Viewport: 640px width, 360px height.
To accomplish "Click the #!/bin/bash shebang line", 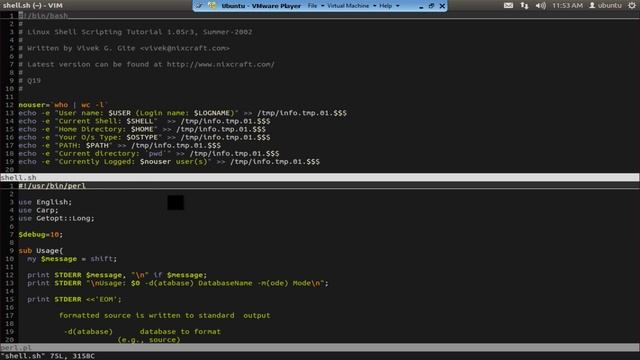I will tap(43, 16).
